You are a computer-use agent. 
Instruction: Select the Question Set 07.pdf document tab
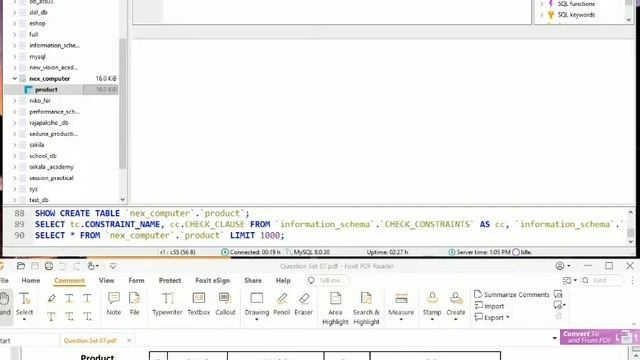tap(90, 340)
